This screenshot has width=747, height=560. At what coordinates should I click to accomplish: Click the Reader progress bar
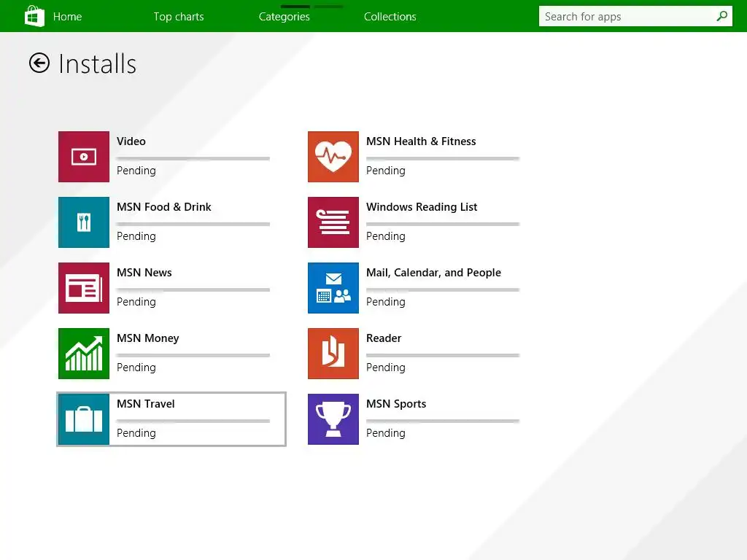(443, 355)
